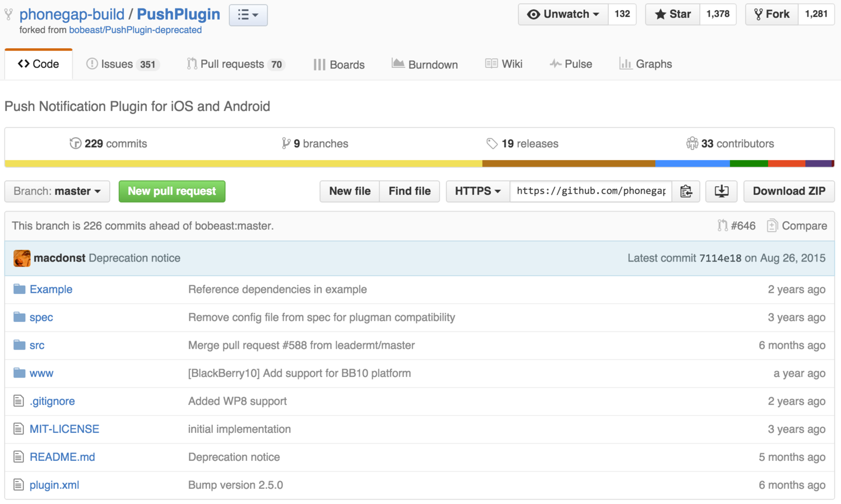Open the PushPlugin repository title link
841x504 pixels.
178,14
